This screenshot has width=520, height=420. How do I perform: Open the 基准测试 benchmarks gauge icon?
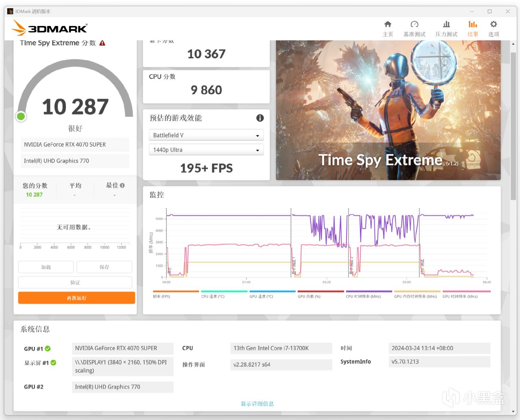click(414, 24)
